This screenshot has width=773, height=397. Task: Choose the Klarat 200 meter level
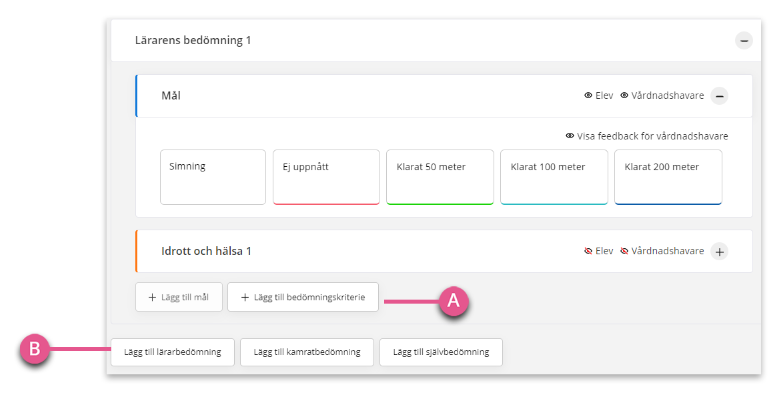[668, 177]
